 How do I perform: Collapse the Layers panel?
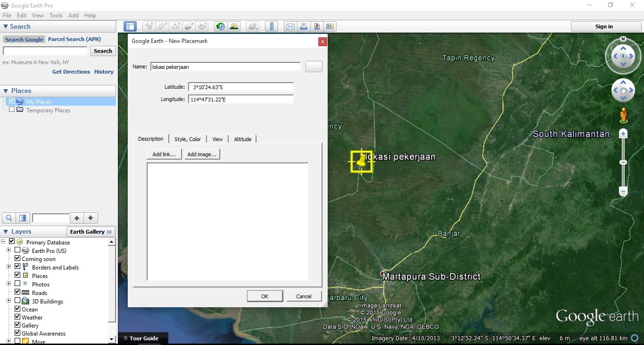click(x=6, y=232)
